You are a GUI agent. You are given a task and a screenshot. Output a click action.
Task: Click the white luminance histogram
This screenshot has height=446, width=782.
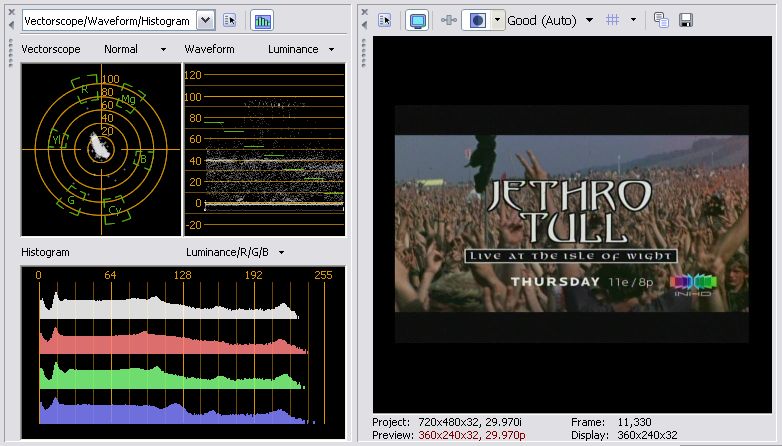(169, 307)
